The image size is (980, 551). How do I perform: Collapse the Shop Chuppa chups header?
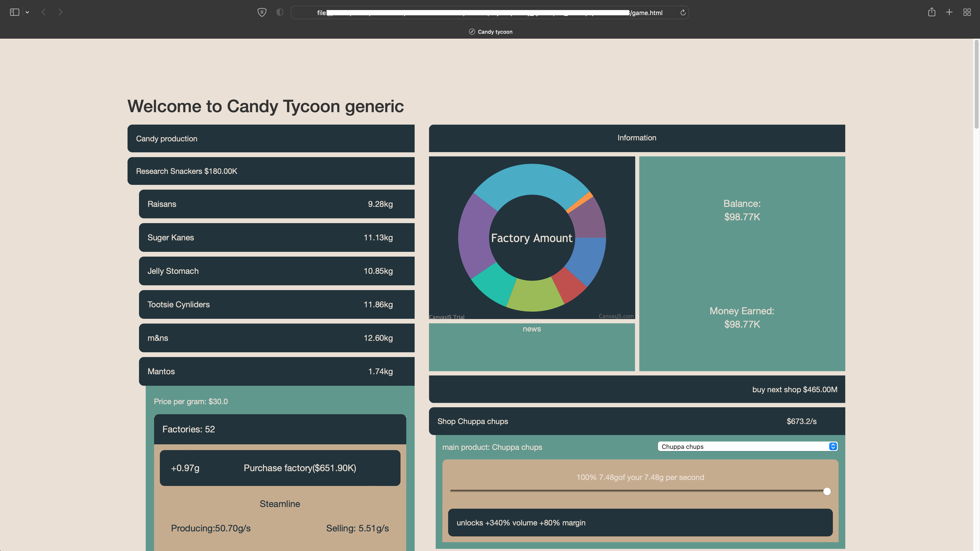(637, 421)
